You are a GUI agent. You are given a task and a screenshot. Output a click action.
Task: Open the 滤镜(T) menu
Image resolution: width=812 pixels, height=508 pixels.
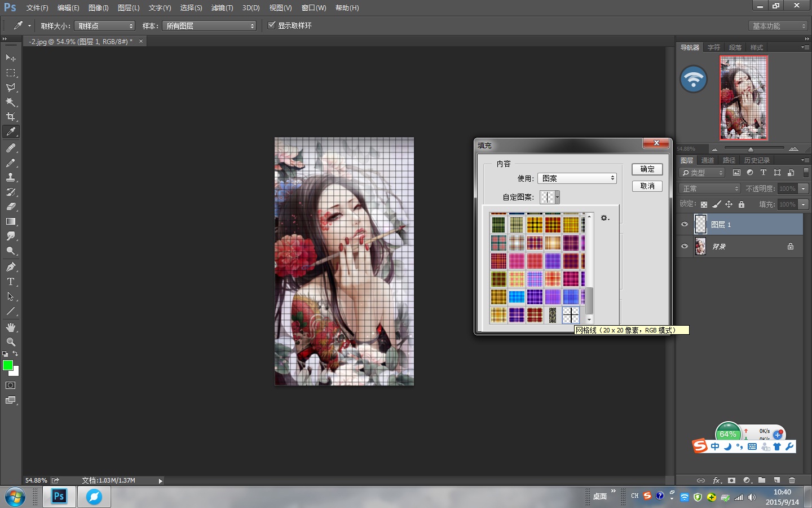[222, 8]
